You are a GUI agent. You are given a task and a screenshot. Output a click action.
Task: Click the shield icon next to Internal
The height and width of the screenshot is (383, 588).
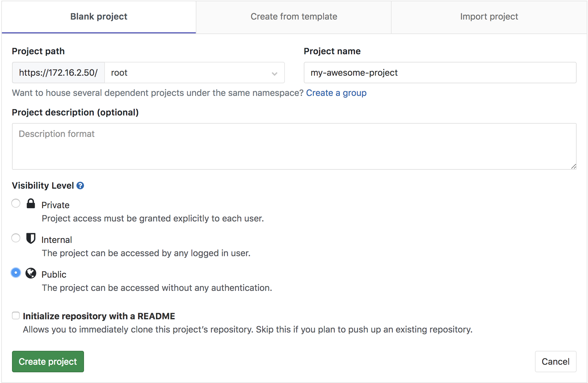[31, 238]
